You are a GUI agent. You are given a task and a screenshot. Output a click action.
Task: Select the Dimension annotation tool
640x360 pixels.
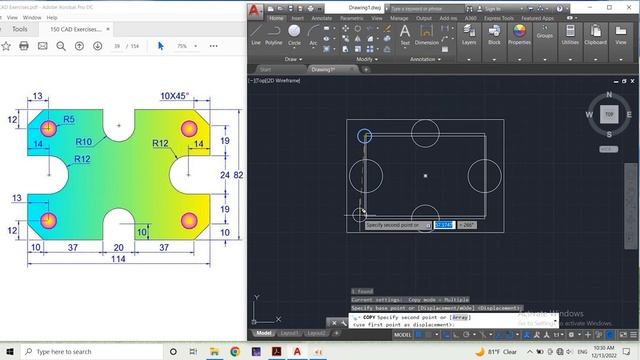[x=427, y=35]
